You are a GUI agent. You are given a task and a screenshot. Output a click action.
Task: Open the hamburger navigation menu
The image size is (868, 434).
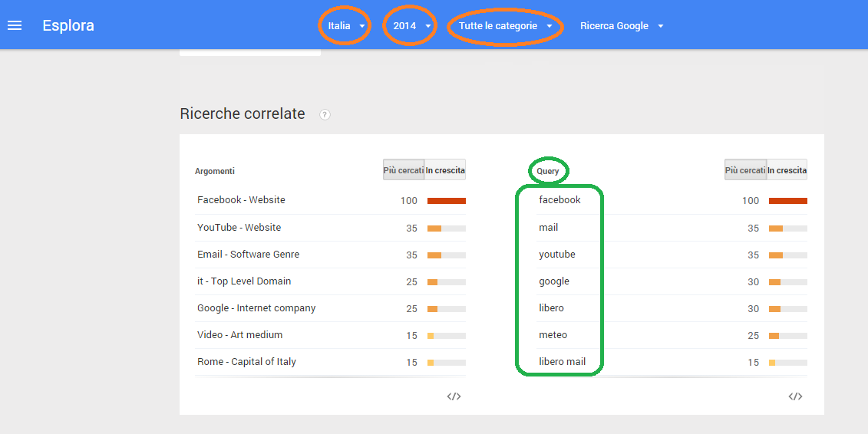point(15,25)
